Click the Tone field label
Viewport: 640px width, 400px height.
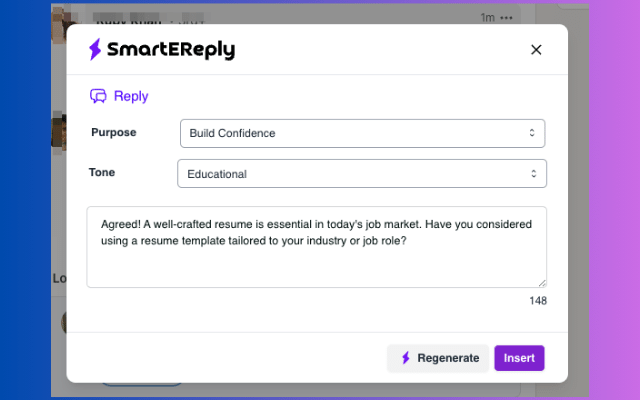click(102, 172)
